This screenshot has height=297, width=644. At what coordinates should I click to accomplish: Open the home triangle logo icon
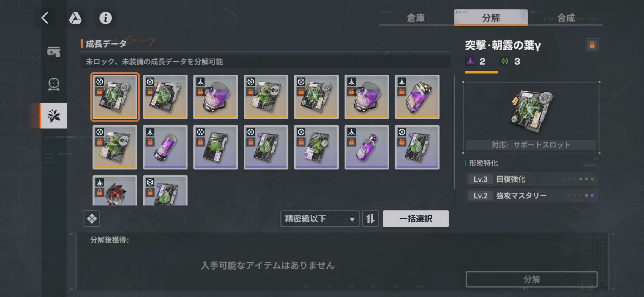coord(75,18)
